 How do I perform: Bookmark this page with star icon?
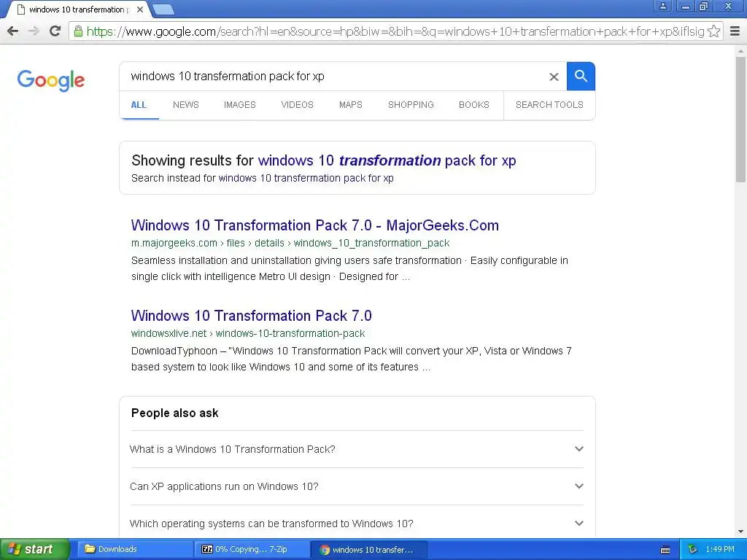click(713, 31)
